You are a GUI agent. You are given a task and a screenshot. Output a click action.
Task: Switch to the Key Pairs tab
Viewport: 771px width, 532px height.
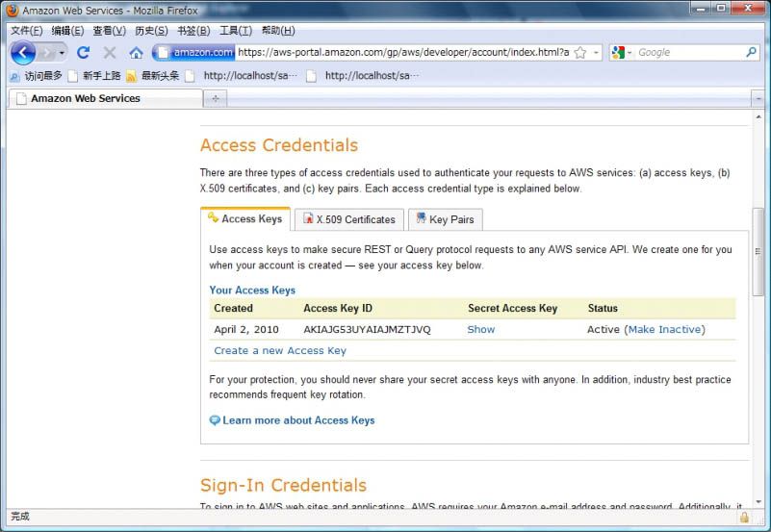click(x=446, y=219)
